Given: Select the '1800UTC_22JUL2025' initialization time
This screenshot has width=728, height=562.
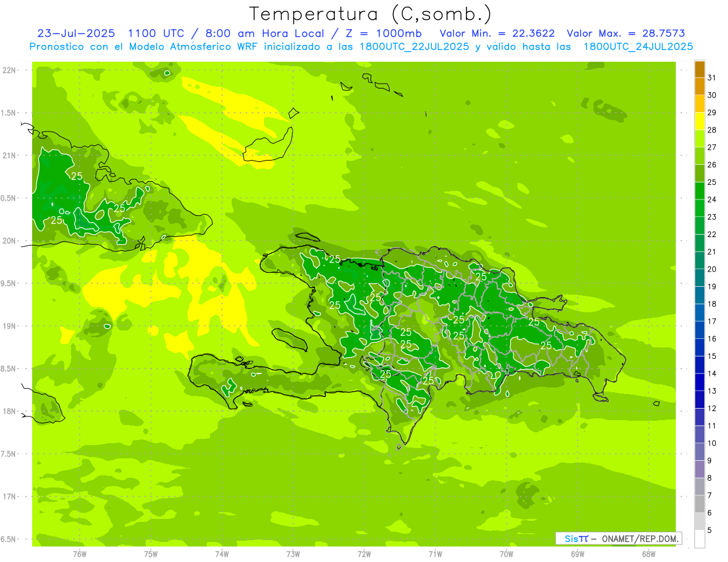Looking at the screenshot, I should [414, 47].
